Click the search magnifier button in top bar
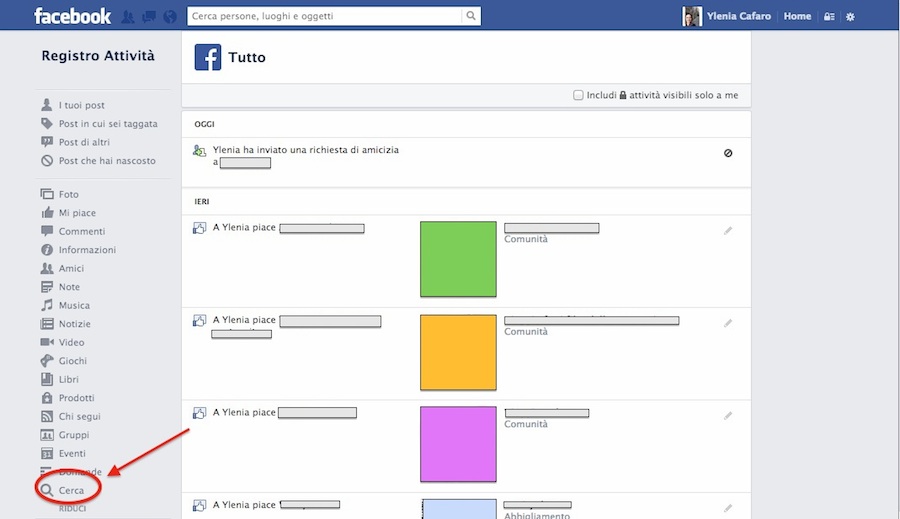The width and height of the screenshot is (900, 519). coord(471,16)
